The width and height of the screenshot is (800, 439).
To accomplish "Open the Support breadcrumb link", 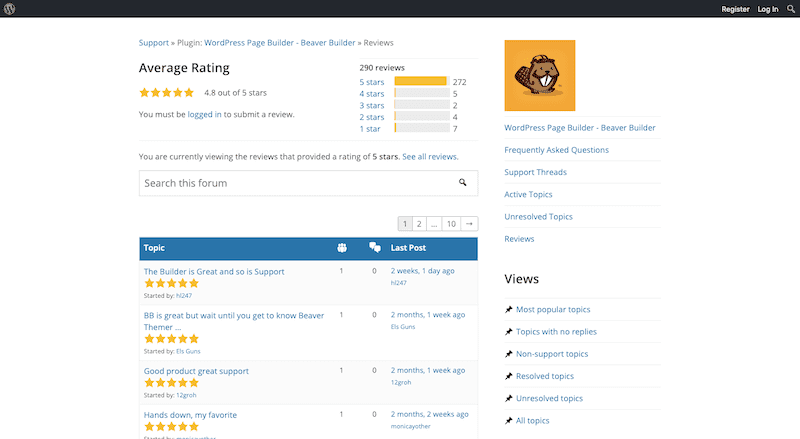I will (154, 43).
